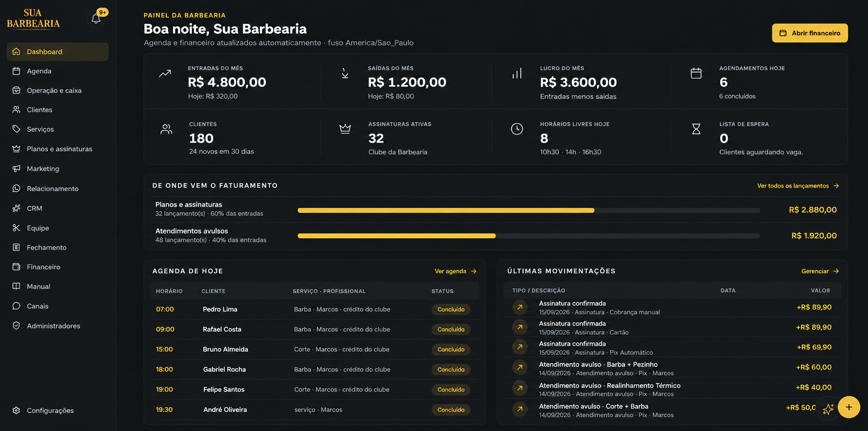Click the Atendimentos avulsos revenue bar
Screen dimensions: 868x431
(529, 236)
